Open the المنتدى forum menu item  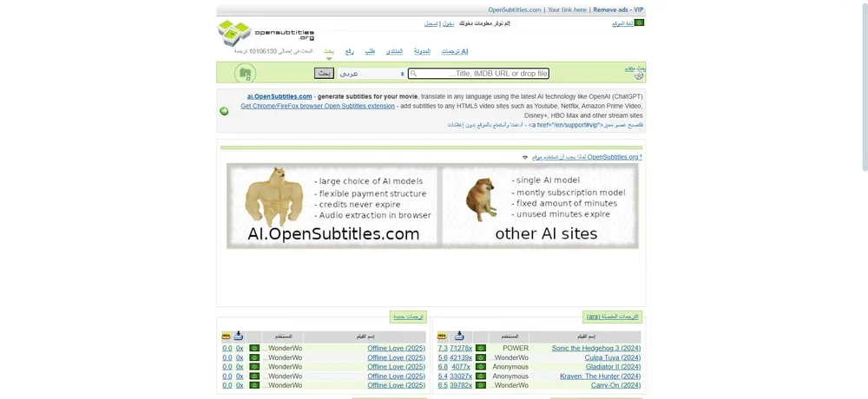click(394, 51)
